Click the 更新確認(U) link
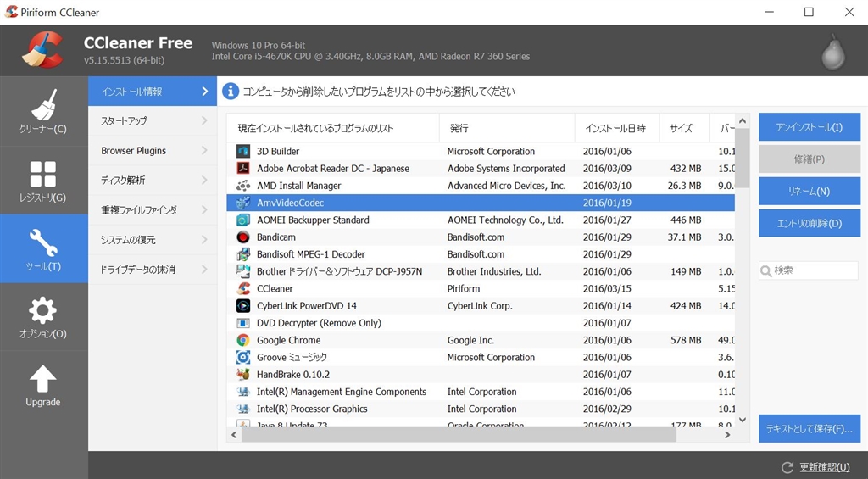The width and height of the screenshot is (868, 479). click(824, 467)
